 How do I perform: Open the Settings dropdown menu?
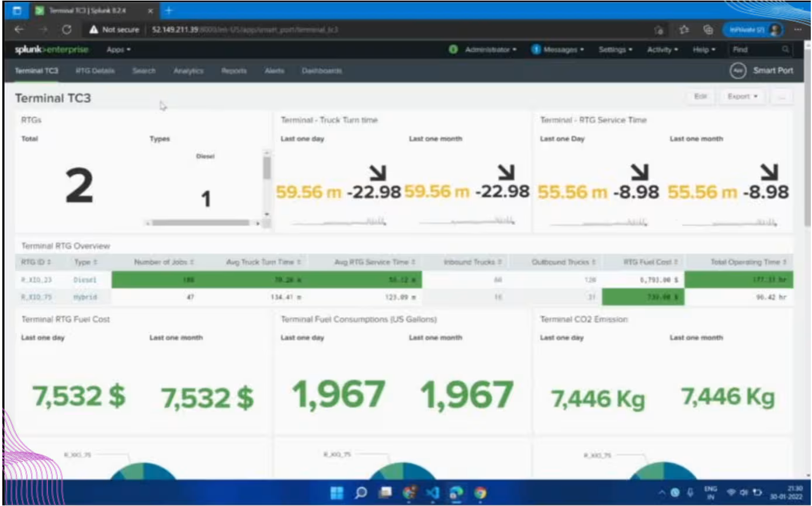[x=616, y=50]
